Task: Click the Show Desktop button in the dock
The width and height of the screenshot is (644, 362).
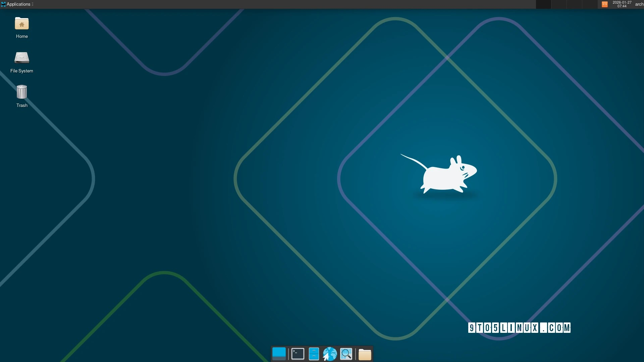Action: (x=279, y=354)
